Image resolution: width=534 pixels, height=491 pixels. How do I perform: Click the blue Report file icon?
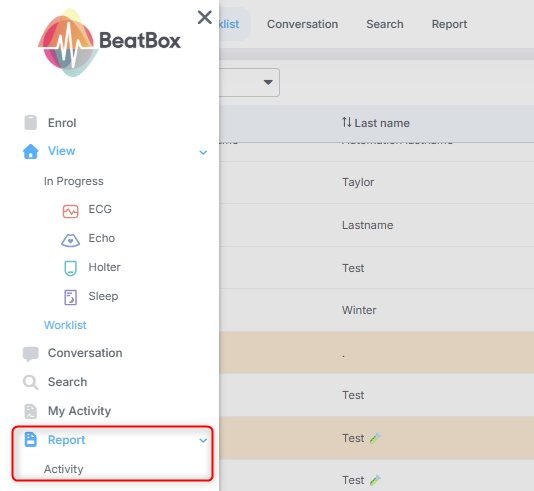point(31,439)
